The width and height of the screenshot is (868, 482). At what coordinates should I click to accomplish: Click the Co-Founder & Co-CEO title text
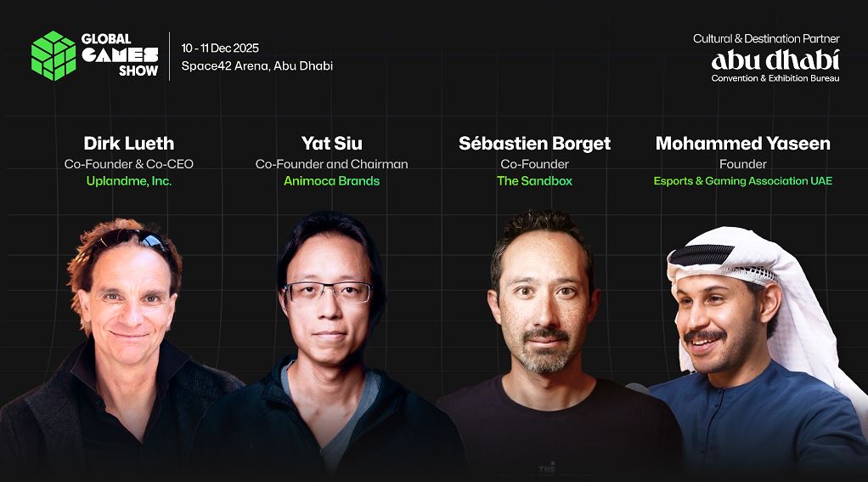coord(129,164)
